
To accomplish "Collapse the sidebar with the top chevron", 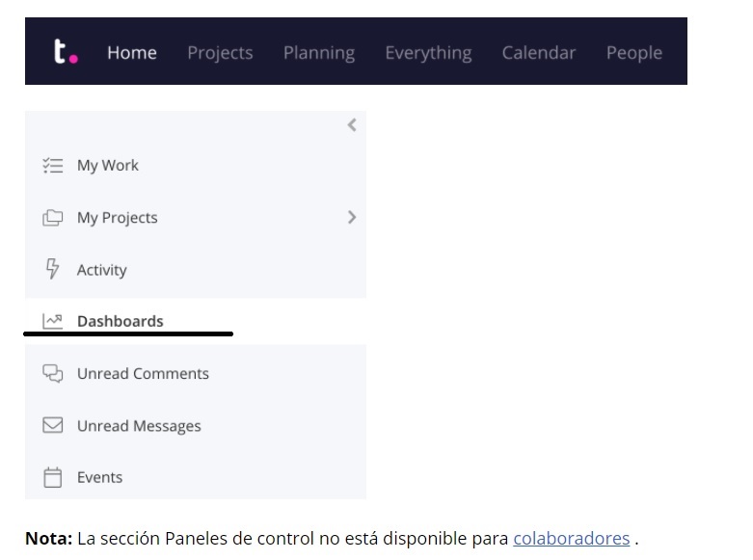I will pyautogui.click(x=352, y=124).
